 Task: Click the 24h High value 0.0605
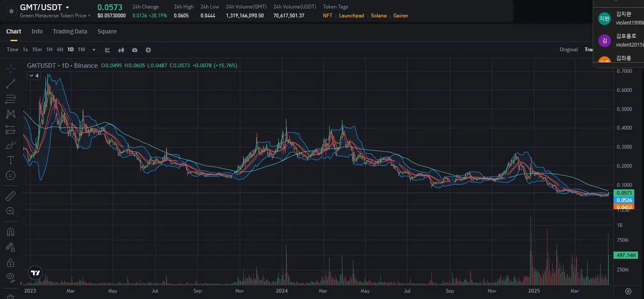(x=181, y=16)
